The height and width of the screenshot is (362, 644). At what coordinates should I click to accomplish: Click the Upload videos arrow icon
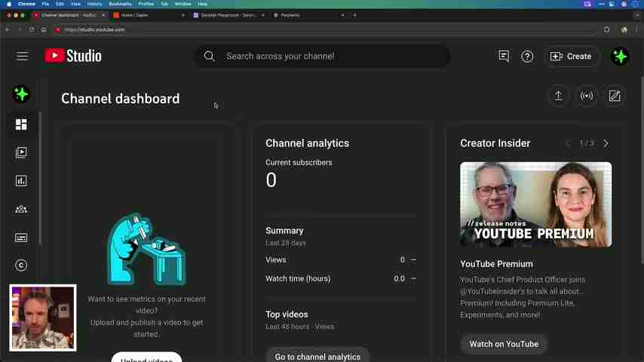(x=558, y=96)
